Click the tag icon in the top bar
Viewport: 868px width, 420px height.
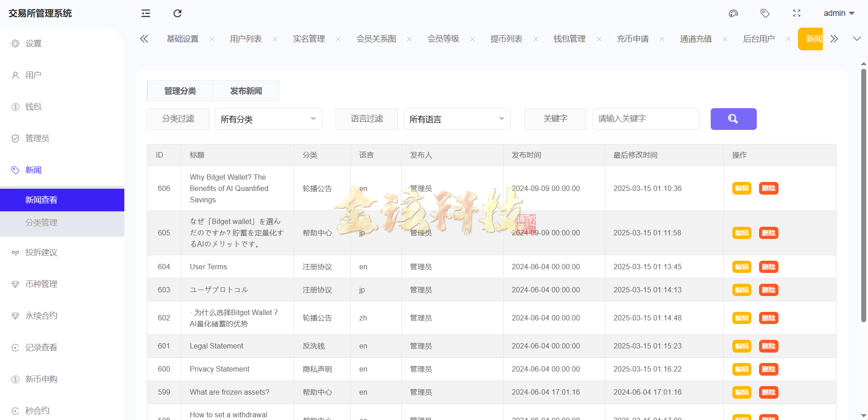(x=765, y=14)
